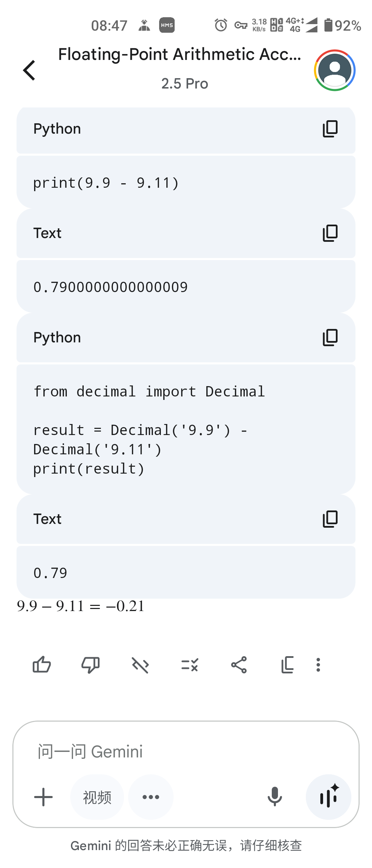Open the Google account profile avatar
The height and width of the screenshot is (868, 372).
334,70
